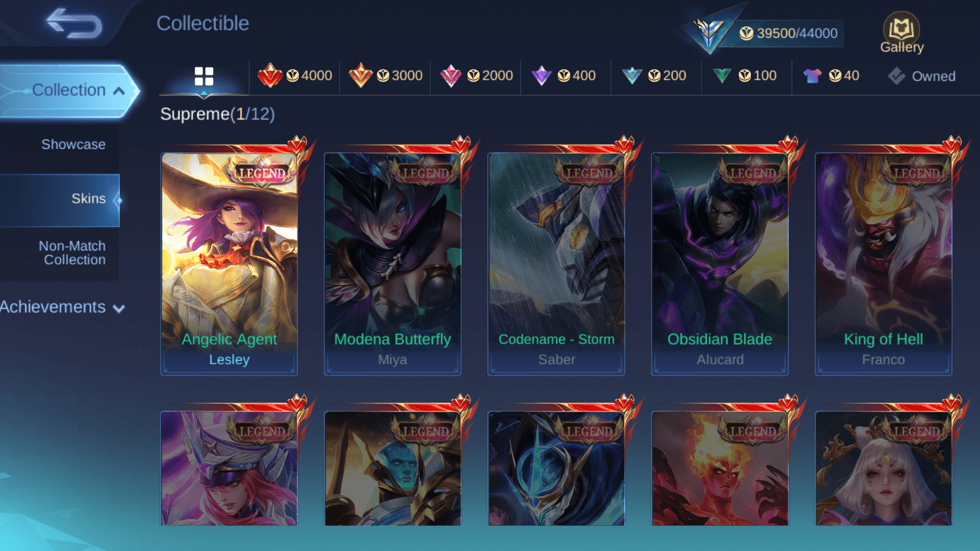Open the Gallery icon
This screenshot has height=551, width=980.
(x=902, y=32)
